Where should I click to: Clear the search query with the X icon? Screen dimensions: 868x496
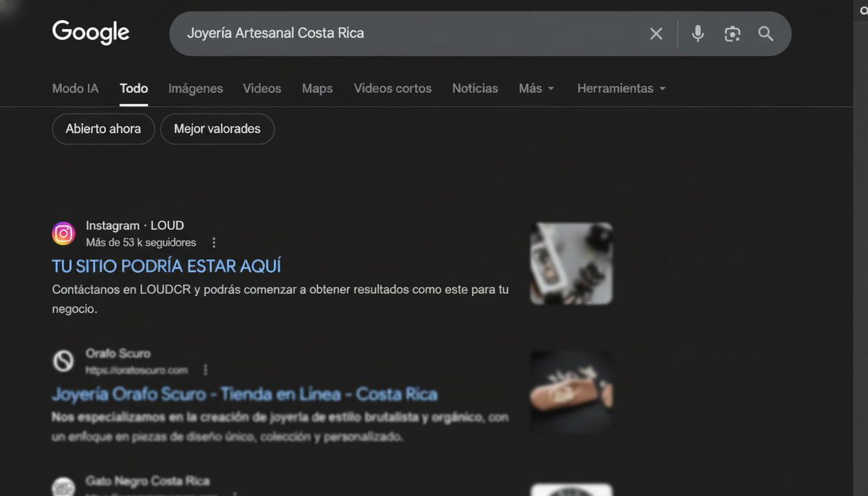(x=656, y=33)
